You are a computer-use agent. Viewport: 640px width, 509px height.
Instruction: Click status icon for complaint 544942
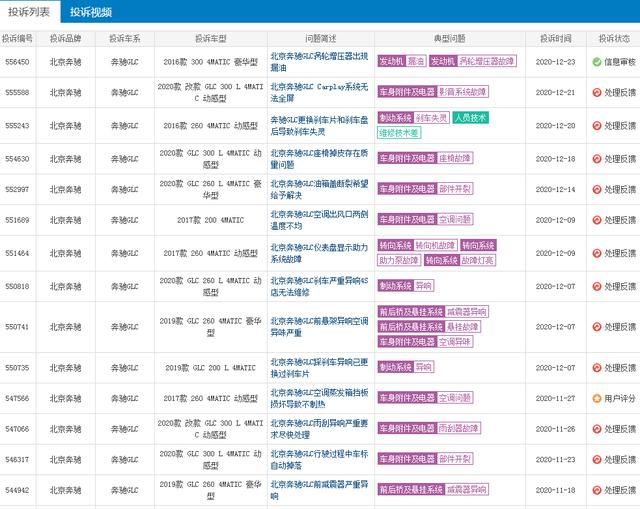tap(597, 490)
